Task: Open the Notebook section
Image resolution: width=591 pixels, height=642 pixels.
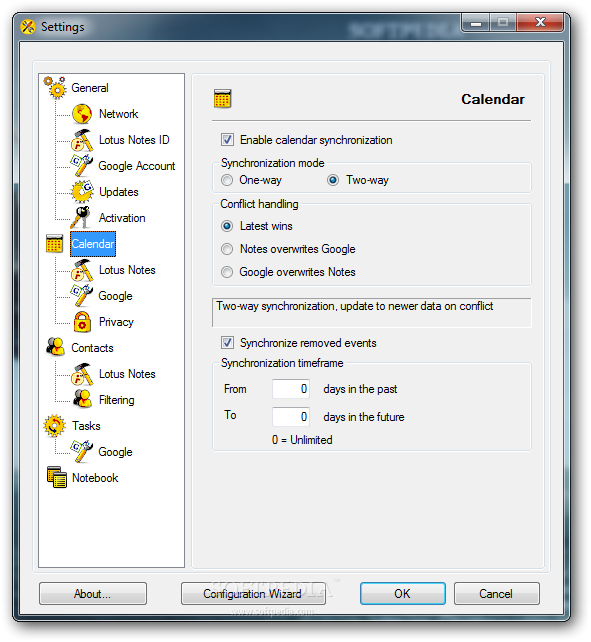Action: tap(95, 478)
